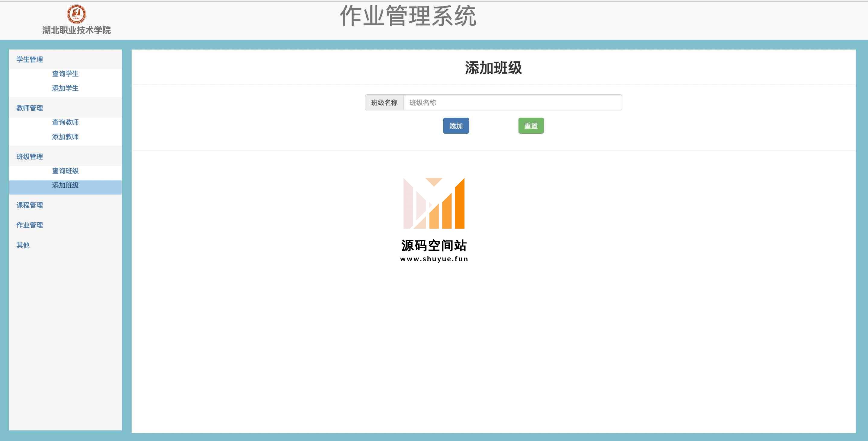Click the Hubei Polytechnic school logo emblem
Viewport: 868px width, 441px height.
click(x=76, y=14)
